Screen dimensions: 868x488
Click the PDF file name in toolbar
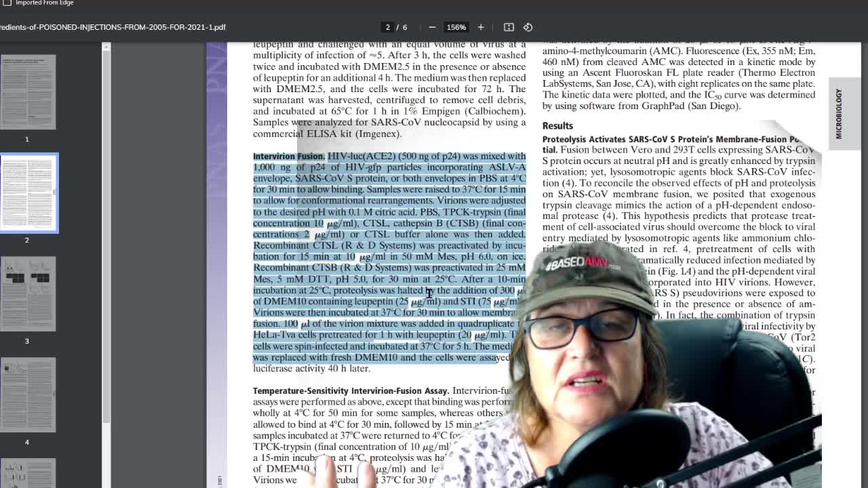[112, 27]
